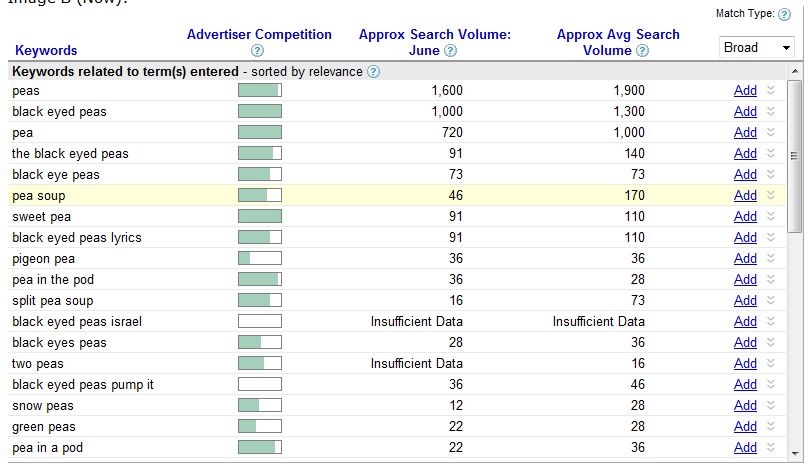
Task: Add the keyword the black eyed peas
Action: pos(745,154)
